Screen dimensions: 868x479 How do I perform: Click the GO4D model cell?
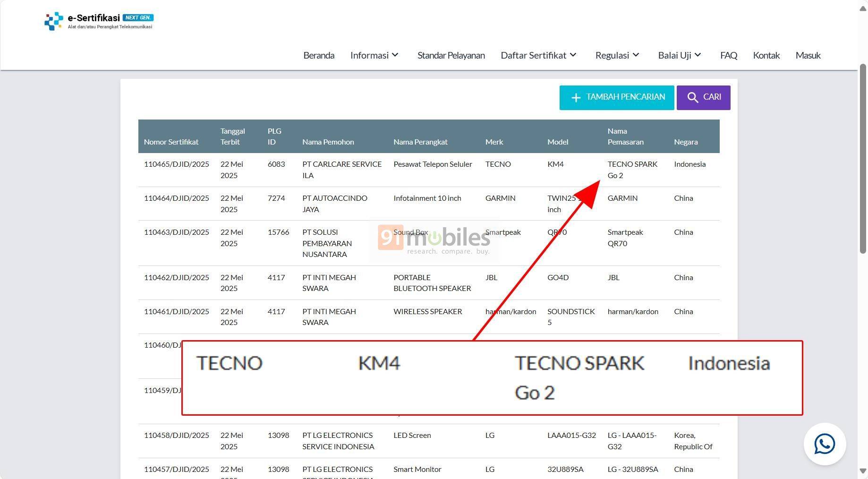(558, 278)
